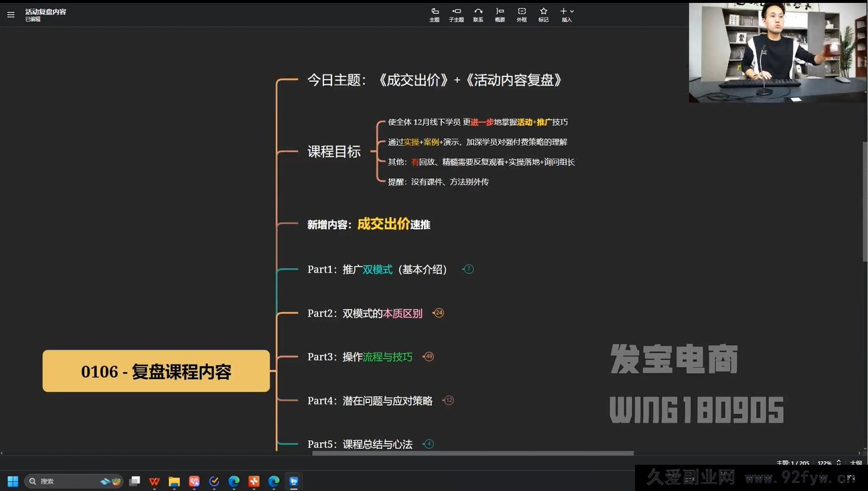The height and width of the screenshot is (491, 868).
Task: Click the 122% zoom level control
Action: pos(825,462)
